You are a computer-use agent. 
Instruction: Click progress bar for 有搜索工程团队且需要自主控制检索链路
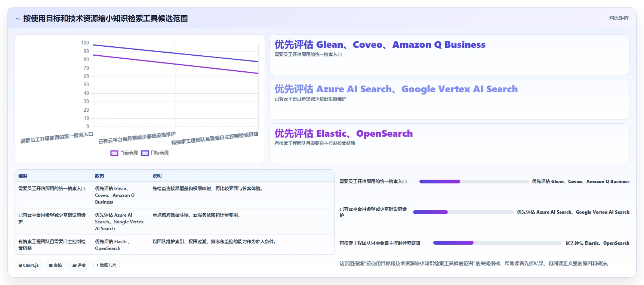coord(497,243)
